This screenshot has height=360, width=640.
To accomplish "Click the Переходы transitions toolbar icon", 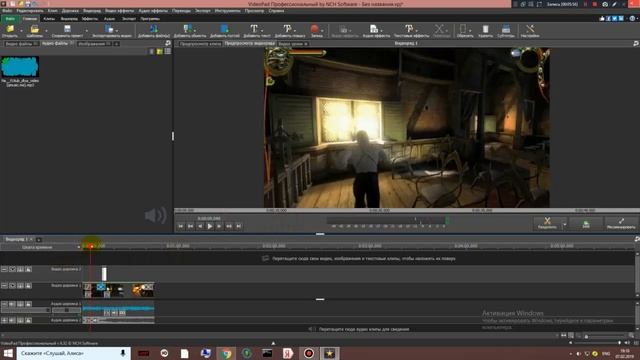I will [439, 29].
